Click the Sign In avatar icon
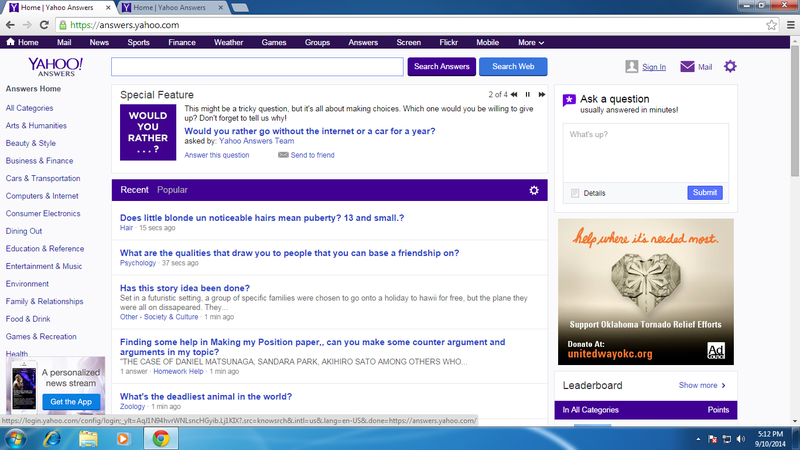This screenshot has height=450, width=800. click(632, 66)
